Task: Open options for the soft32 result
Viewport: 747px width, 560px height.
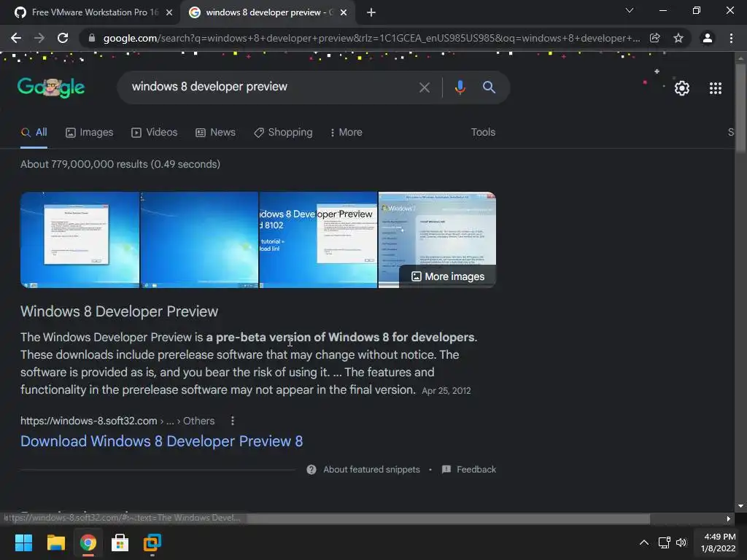Action: coord(233,421)
